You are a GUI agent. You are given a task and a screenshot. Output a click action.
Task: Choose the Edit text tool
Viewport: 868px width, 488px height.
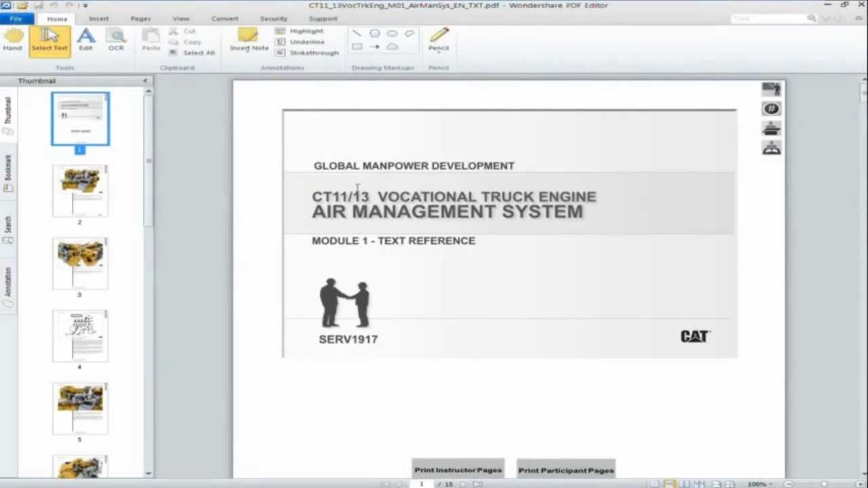click(x=85, y=40)
